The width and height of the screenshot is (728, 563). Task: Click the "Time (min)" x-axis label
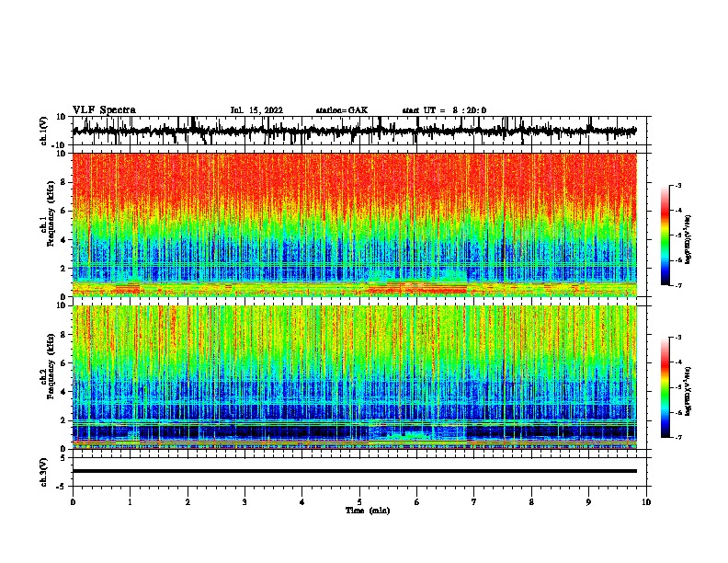click(368, 511)
